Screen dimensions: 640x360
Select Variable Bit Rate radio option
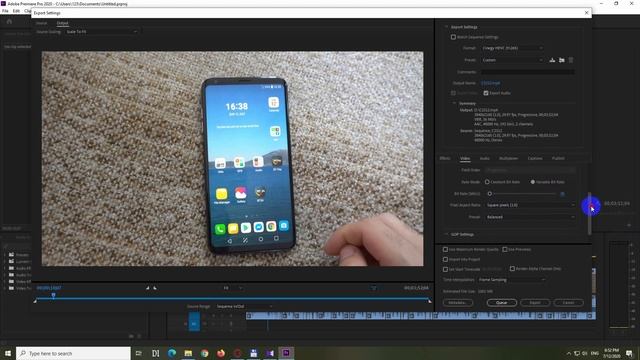(533, 182)
